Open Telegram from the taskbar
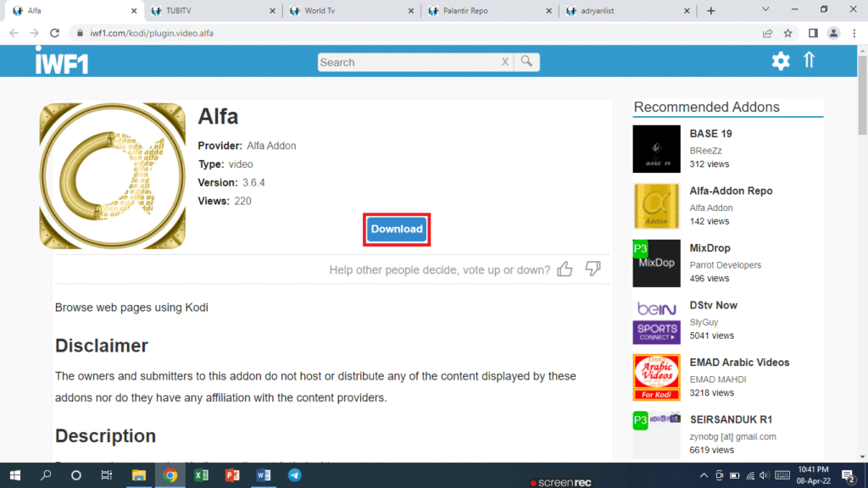This screenshot has width=868, height=488. pyautogui.click(x=294, y=475)
